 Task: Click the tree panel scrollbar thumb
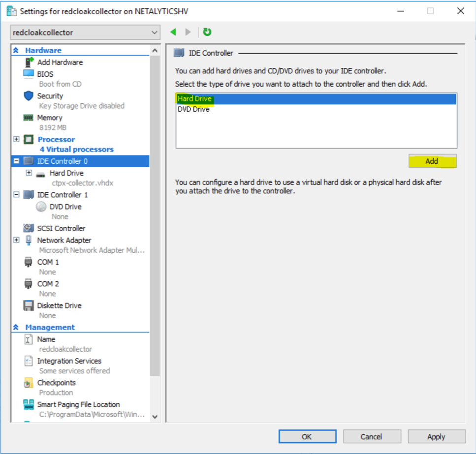[x=155, y=216]
